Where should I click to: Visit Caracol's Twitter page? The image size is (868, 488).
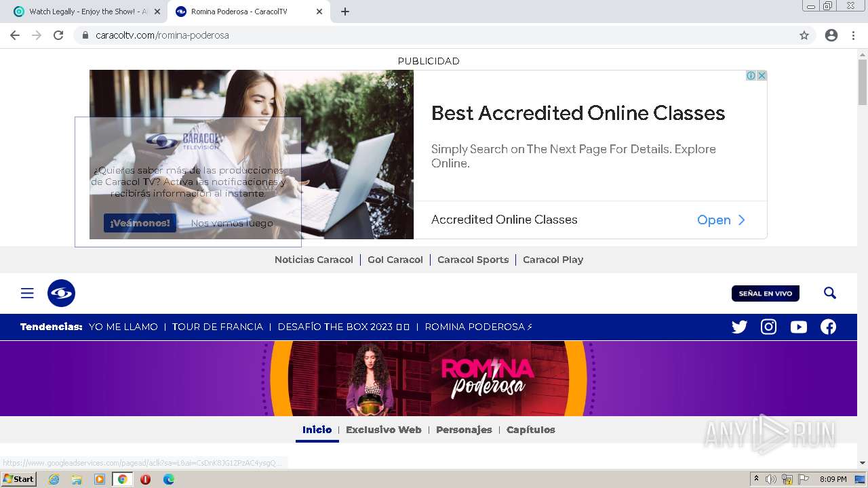point(739,327)
